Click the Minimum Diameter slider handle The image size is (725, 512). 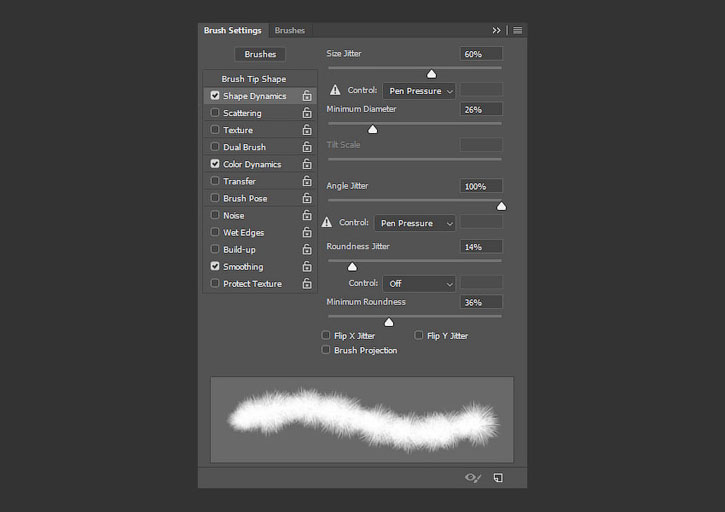373,130
